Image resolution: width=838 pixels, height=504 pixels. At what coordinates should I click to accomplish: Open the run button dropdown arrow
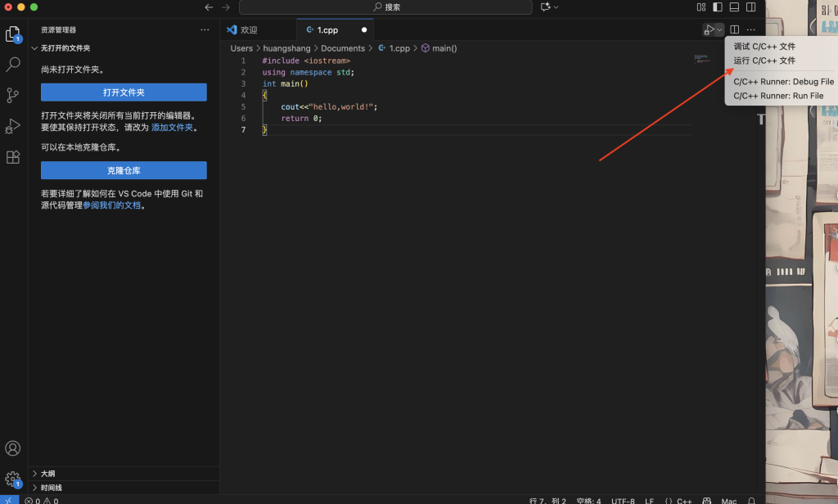pyautogui.click(x=719, y=30)
